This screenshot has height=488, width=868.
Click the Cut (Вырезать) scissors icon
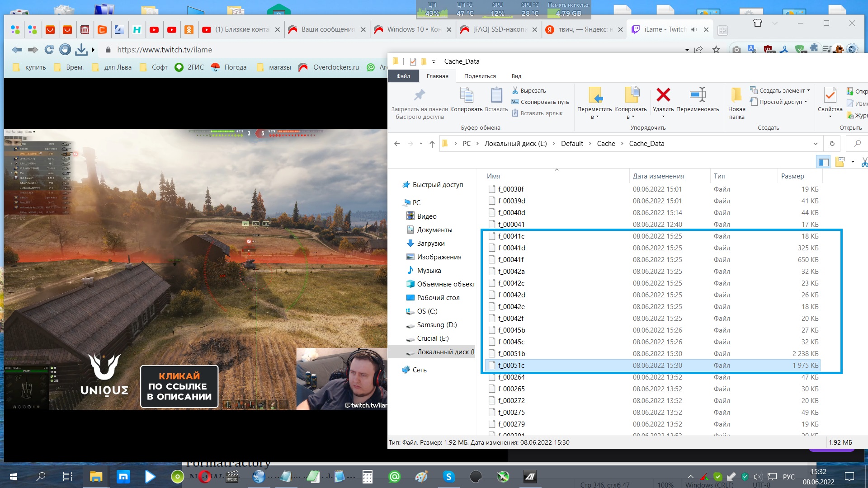pyautogui.click(x=515, y=91)
